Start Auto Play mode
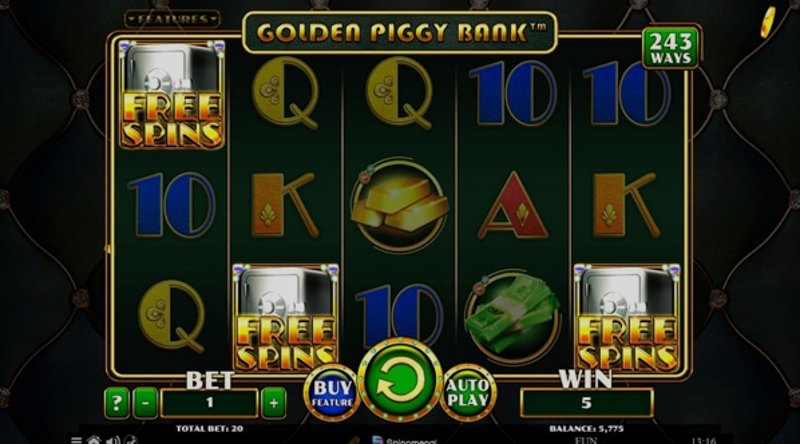Screen dimensions: 800x444 pyautogui.click(x=468, y=393)
